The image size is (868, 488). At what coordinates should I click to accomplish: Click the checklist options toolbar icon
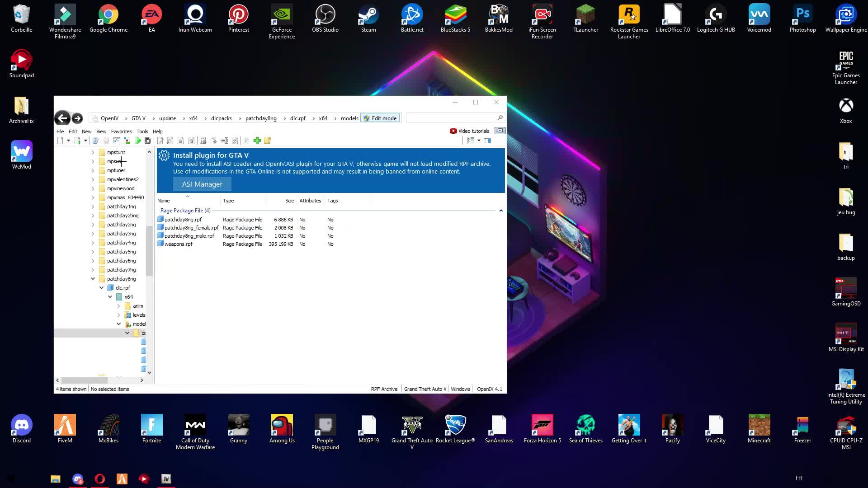click(117, 141)
